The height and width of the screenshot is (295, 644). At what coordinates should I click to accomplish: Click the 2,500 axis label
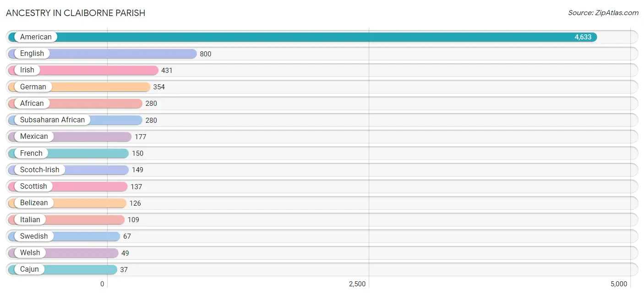357,284
